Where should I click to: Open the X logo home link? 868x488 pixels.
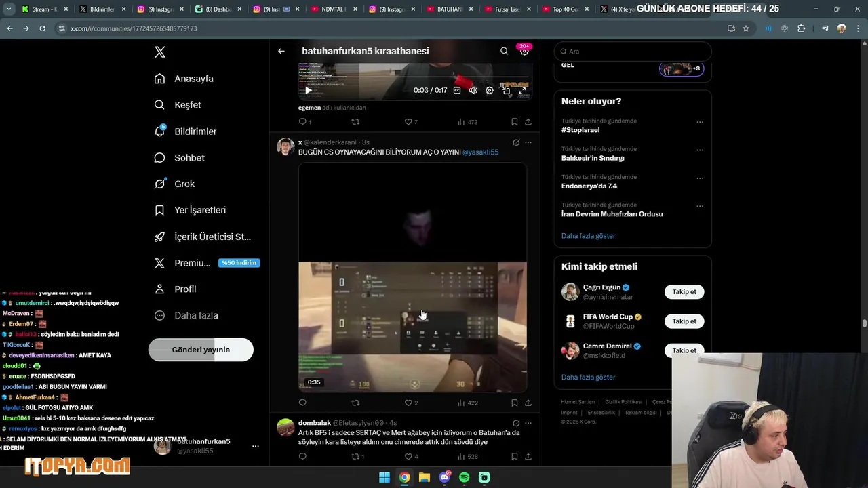click(x=159, y=52)
